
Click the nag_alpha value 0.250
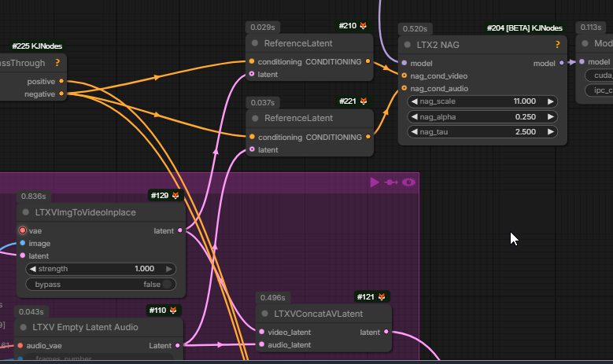tap(526, 117)
